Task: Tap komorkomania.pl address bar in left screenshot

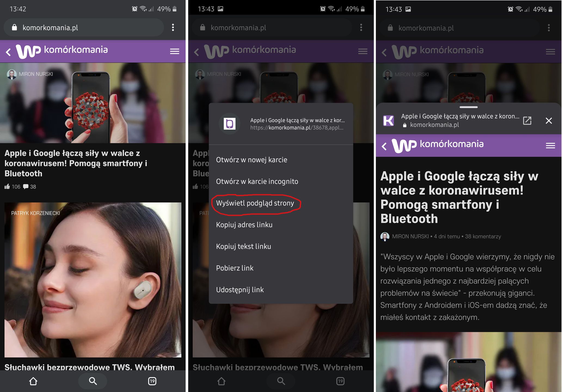Action: coord(84,27)
